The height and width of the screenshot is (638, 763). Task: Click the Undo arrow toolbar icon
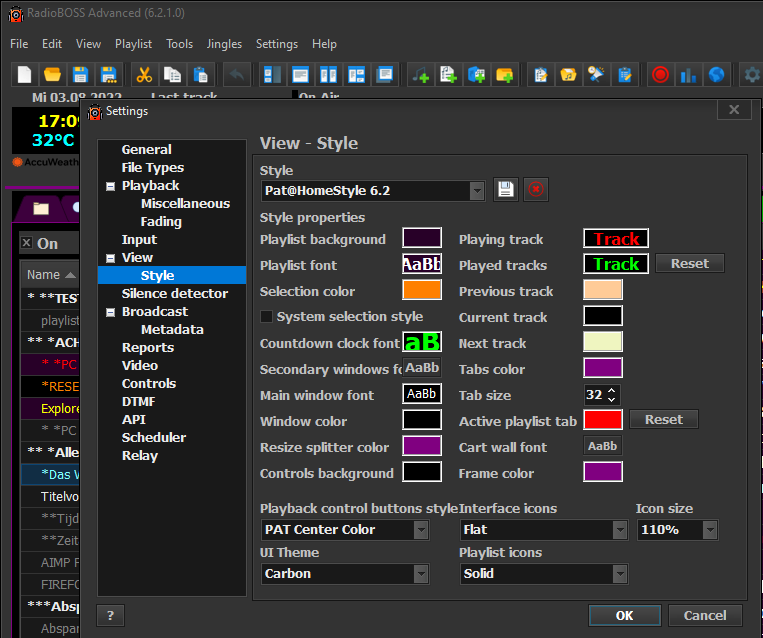point(236,75)
